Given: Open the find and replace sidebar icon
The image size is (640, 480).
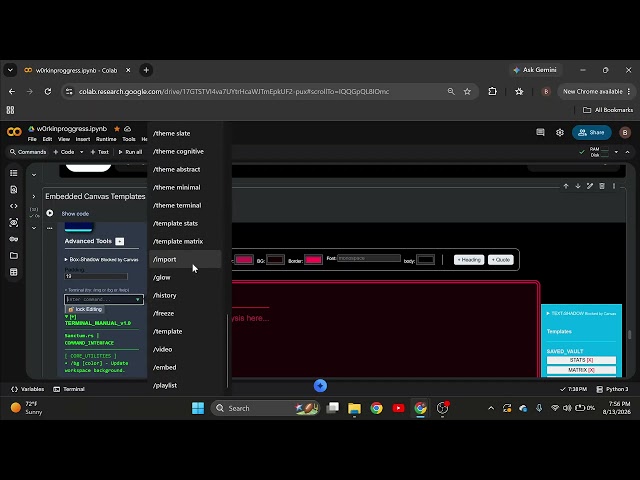Looking at the screenshot, I should tap(13, 190).
